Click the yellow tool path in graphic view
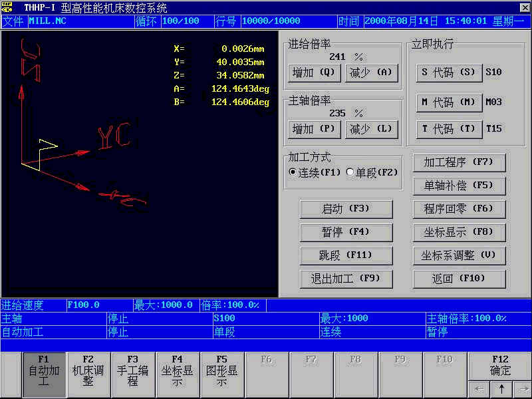 [40, 154]
